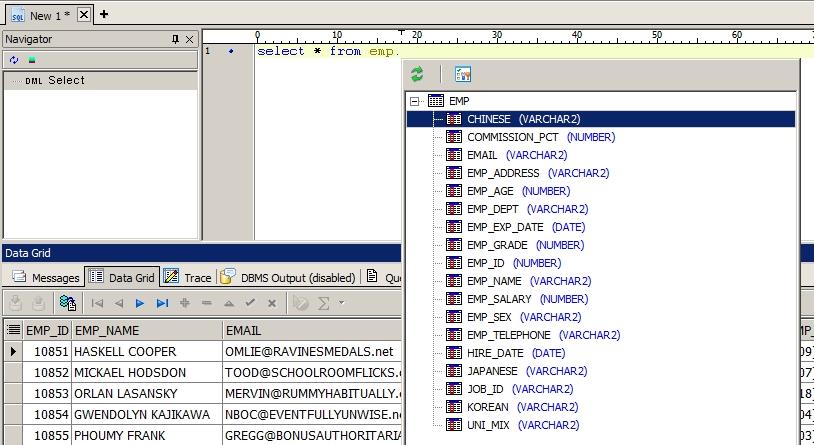This screenshot has height=445, width=814.
Task: Open the Trace tab
Action: tap(187, 277)
